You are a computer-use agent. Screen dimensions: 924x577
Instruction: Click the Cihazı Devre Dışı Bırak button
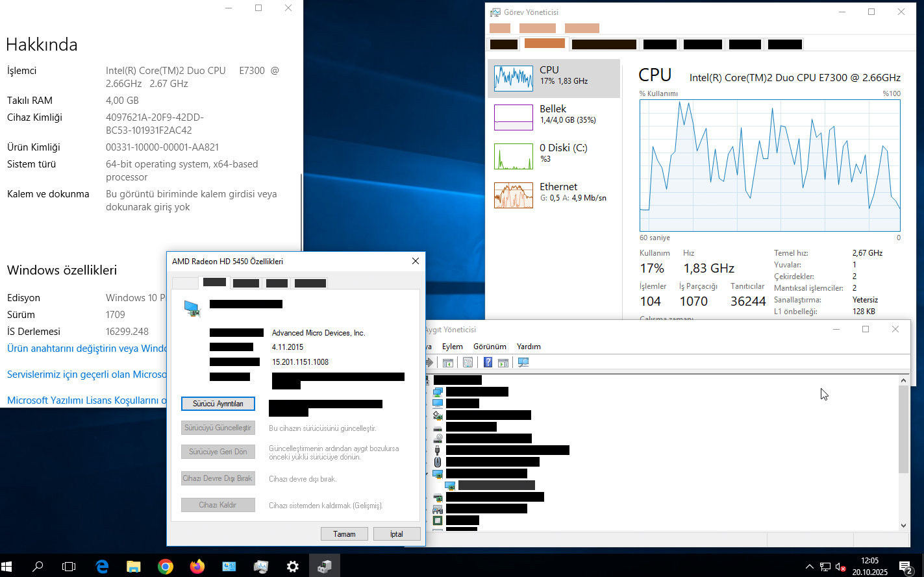[218, 478]
